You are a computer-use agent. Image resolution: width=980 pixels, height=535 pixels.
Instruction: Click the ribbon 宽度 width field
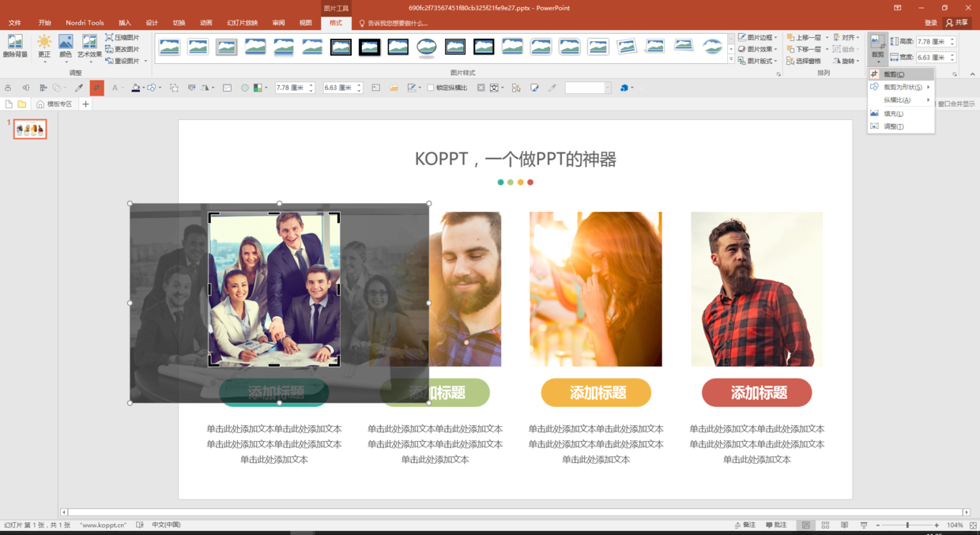[x=932, y=58]
